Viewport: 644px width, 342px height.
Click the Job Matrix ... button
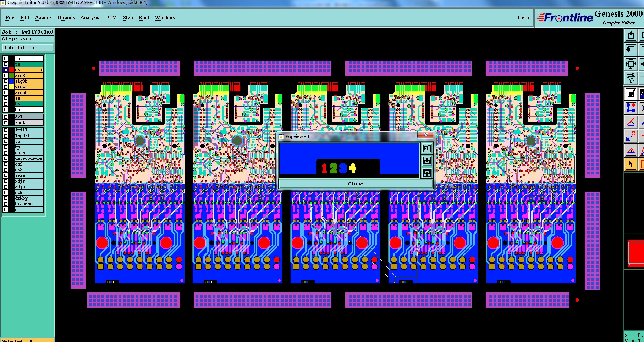(x=28, y=47)
